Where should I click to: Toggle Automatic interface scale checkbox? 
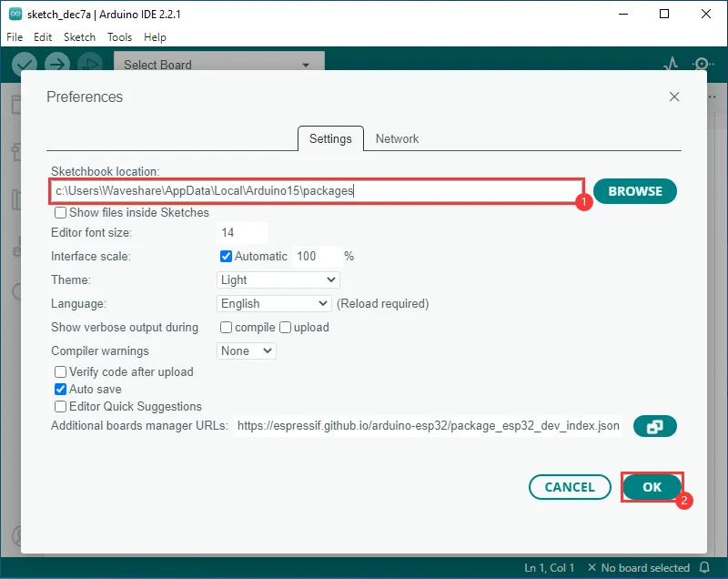[227, 257]
